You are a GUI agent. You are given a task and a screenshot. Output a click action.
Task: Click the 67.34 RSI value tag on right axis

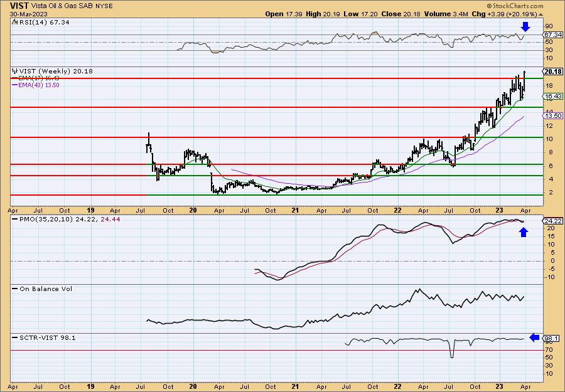click(552, 35)
